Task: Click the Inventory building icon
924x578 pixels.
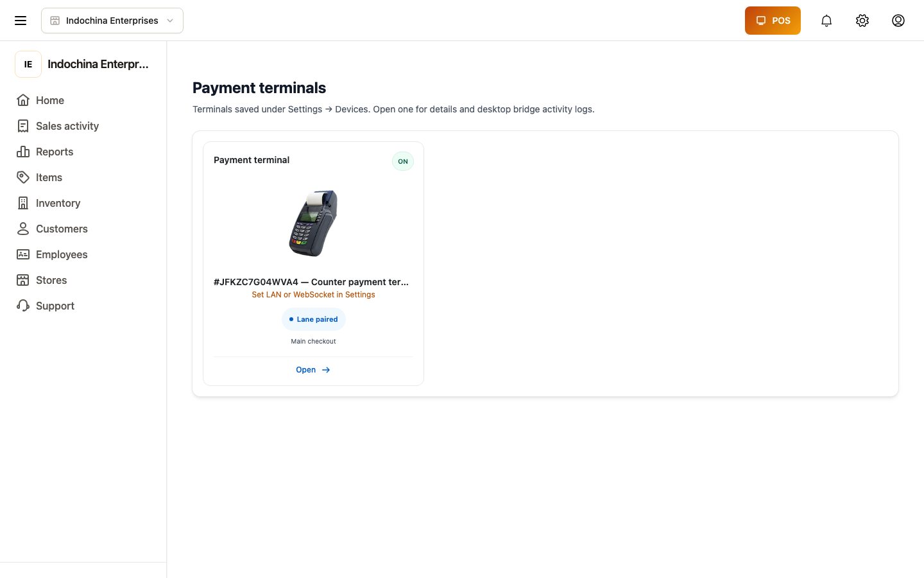Action: click(23, 203)
